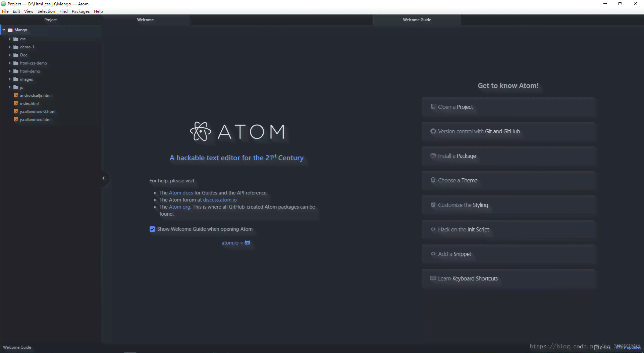This screenshot has height=353, width=644.
Task: Click the Atom logo icon
Action: tap(201, 131)
